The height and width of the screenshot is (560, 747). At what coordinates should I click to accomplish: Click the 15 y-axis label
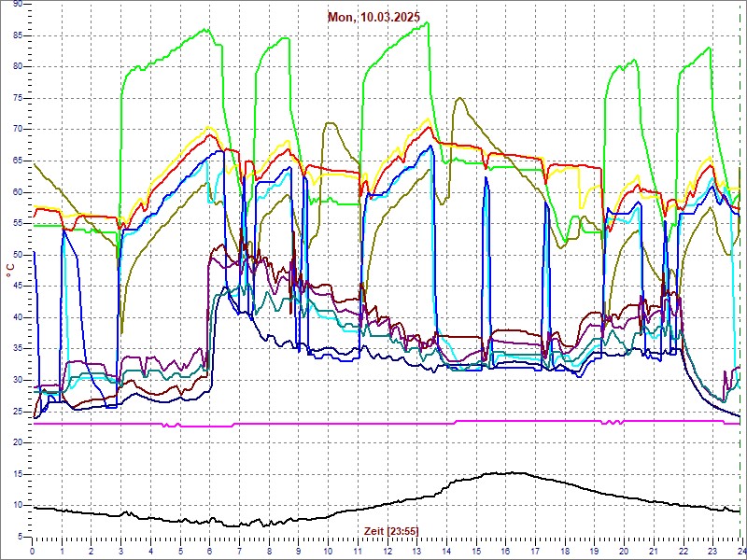(18, 474)
